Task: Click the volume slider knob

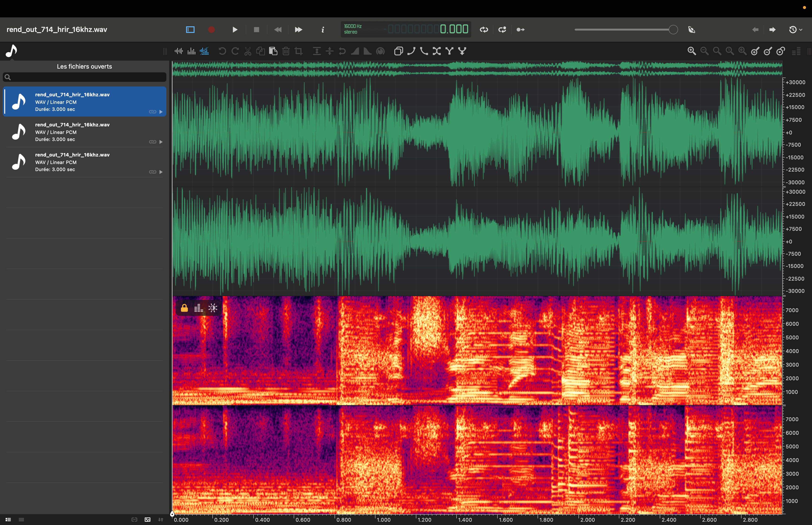Action: click(x=673, y=30)
